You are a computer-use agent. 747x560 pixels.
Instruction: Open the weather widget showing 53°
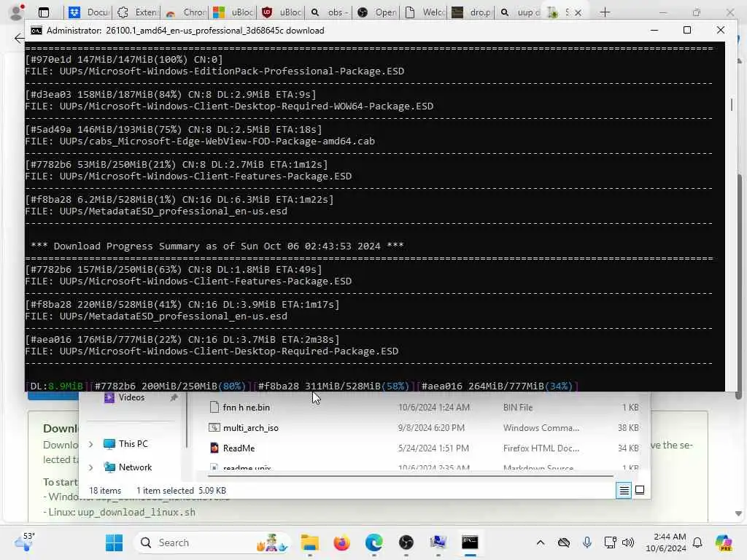tap(25, 542)
